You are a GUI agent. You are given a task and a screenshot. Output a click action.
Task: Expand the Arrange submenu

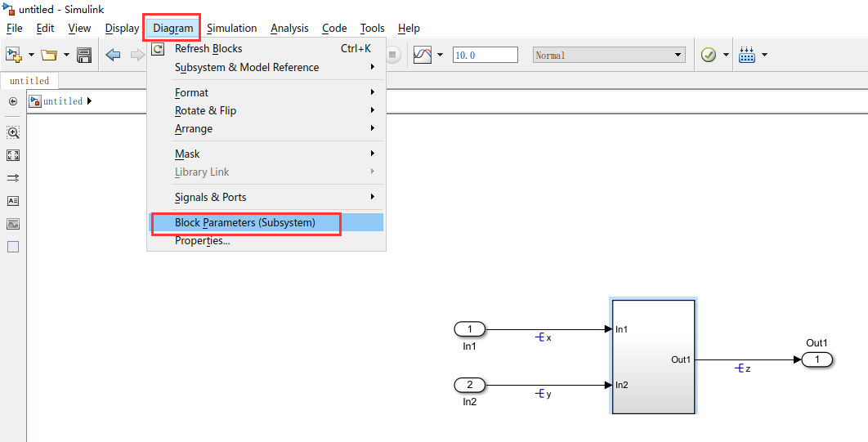[x=265, y=128]
